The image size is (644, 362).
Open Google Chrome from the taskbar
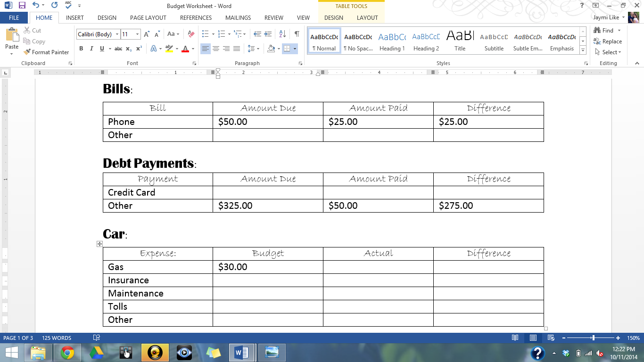point(67,352)
